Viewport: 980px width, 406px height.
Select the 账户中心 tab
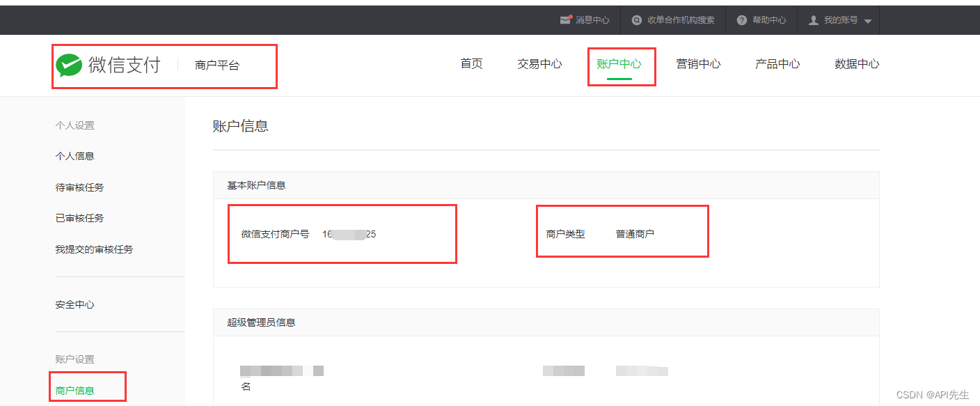coord(619,64)
